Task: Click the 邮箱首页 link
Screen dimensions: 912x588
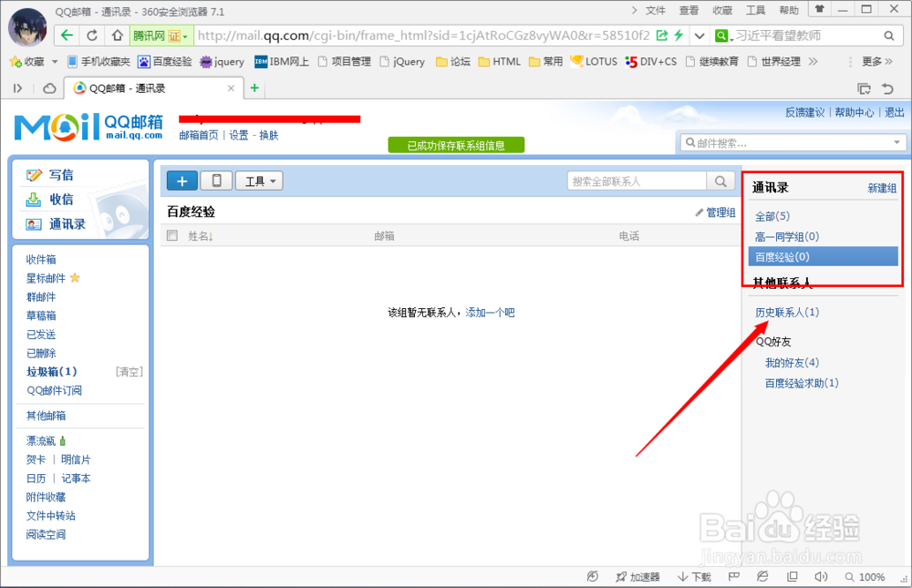Action: [x=198, y=136]
